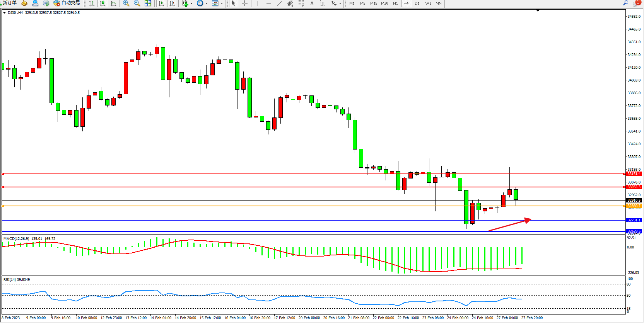Click the 自动交易 auto trading button

[67, 3]
